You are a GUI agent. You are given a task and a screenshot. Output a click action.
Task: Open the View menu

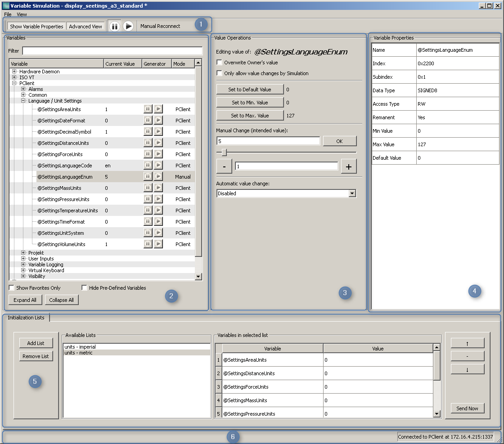coord(21,14)
